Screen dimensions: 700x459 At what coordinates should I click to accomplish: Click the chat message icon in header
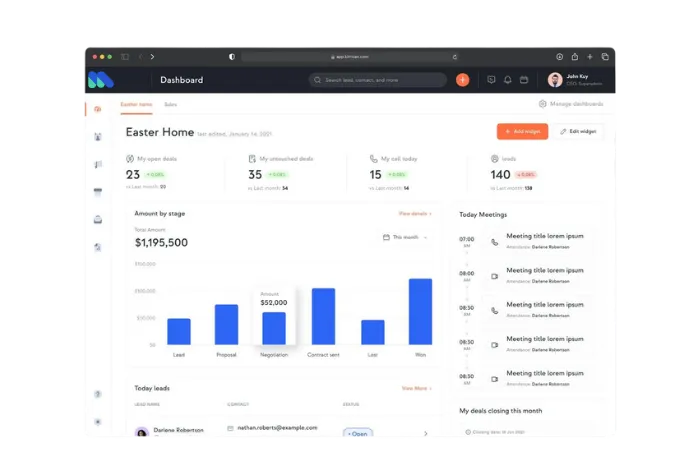(x=490, y=80)
